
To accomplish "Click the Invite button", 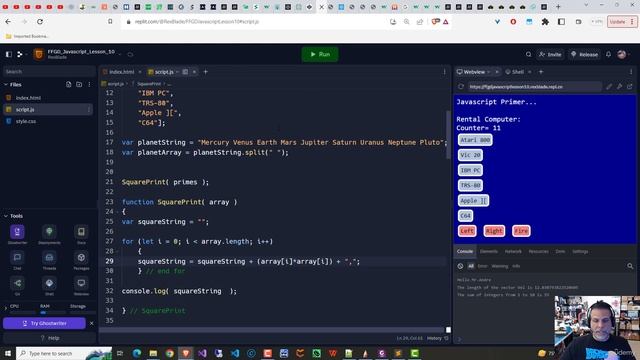I will [x=550, y=54].
